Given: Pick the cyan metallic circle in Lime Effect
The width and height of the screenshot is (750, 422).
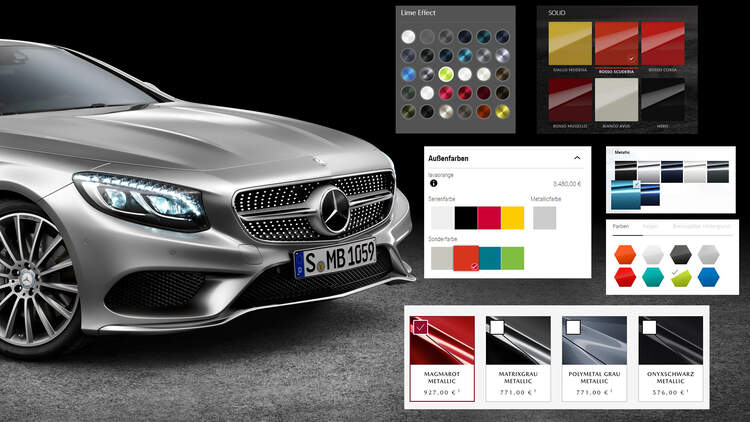Looking at the screenshot, I should [464, 56].
